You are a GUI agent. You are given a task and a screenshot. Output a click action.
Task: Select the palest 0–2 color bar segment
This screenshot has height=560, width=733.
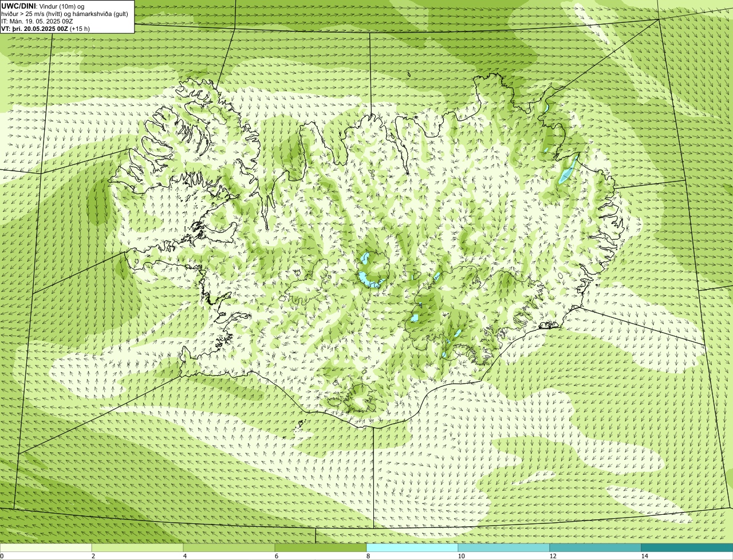coord(46,547)
